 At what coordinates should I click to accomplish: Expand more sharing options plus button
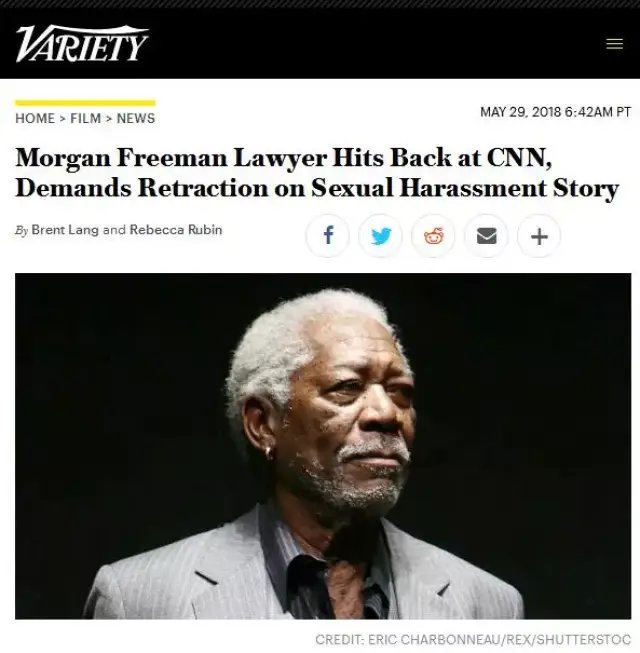click(539, 236)
